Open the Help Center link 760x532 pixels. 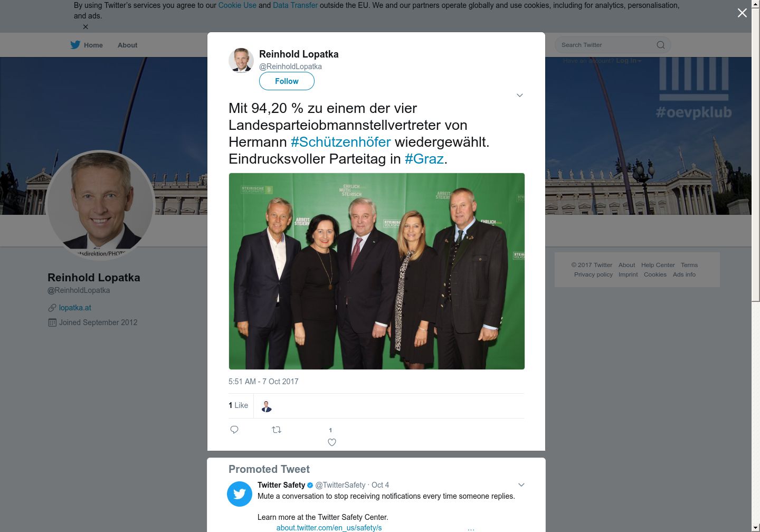(x=658, y=265)
